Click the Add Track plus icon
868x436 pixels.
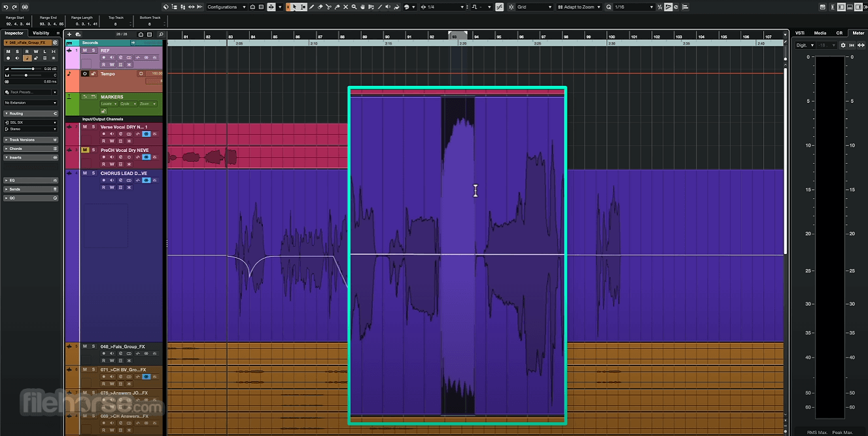coord(69,34)
